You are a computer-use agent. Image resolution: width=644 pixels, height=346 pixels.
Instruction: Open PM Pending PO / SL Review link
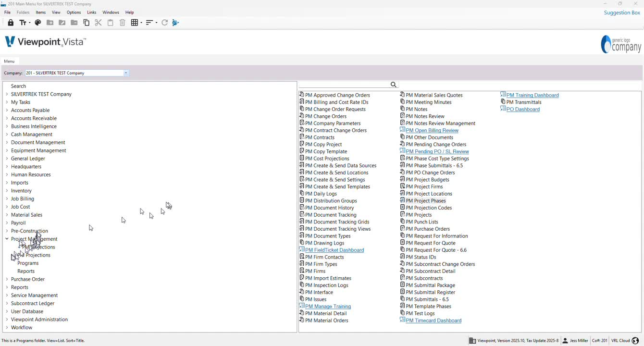pyautogui.click(x=437, y=151)
